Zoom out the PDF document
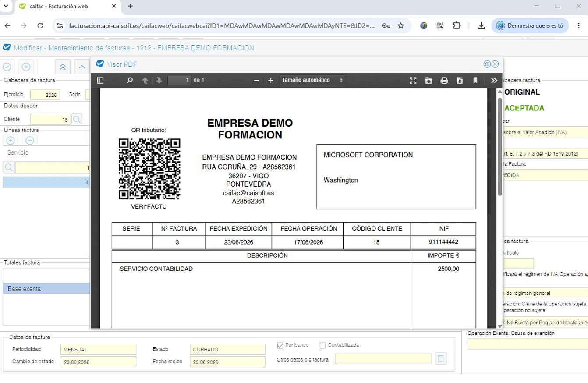Image resolution: width=588 pixels, height=383 pixels. point(256,80)
